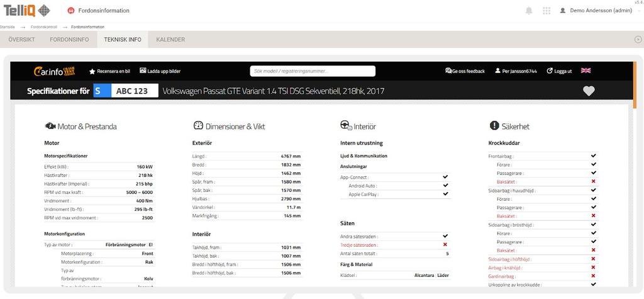Click the user profile icon beside Demo Andersson

563,11
